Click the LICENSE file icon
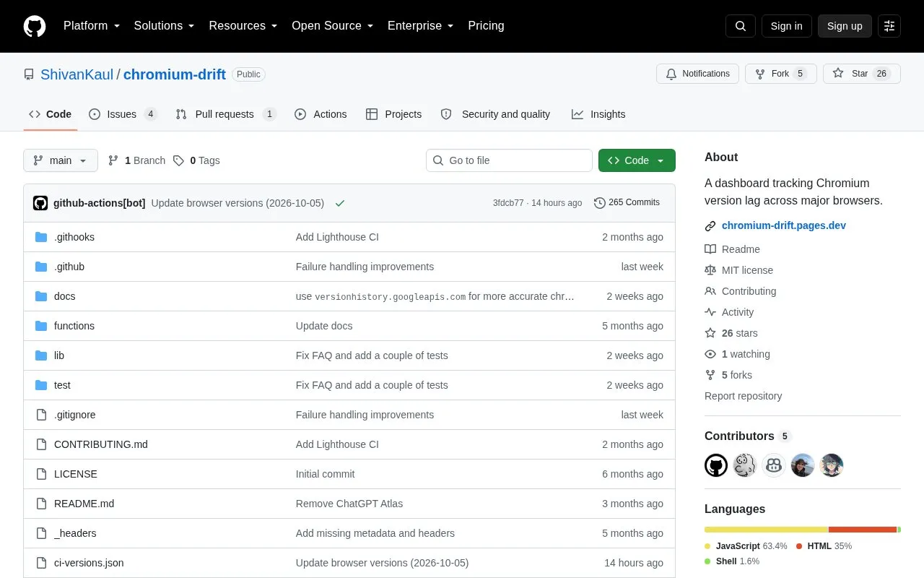 point(41,474)
